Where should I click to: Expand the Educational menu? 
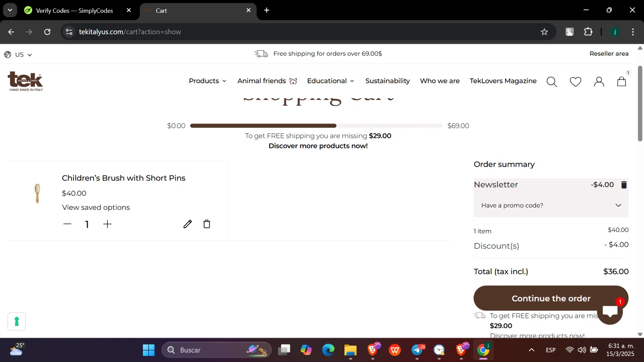(331, 81)
